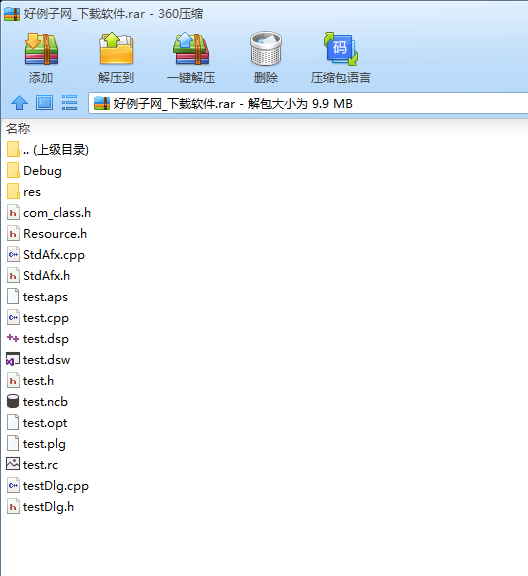Select the test.dsw workspace file
This screenshot has width=528, height=576.
39,360
